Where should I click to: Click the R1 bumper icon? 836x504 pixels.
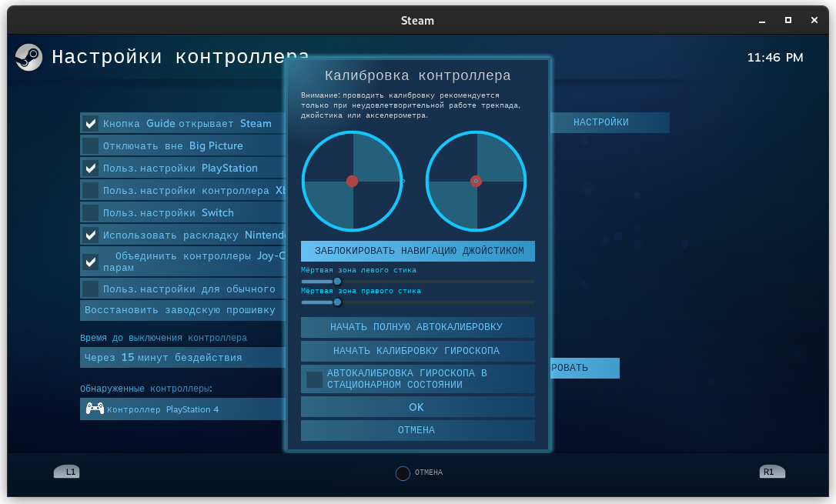(x=772, y=472)
